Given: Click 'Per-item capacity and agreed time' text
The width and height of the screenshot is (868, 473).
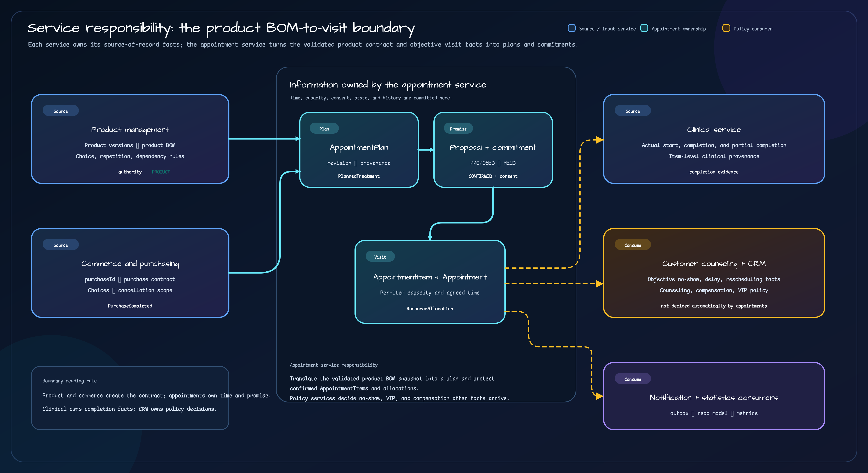Looking at the screenshot, I should tap(430, 292).
